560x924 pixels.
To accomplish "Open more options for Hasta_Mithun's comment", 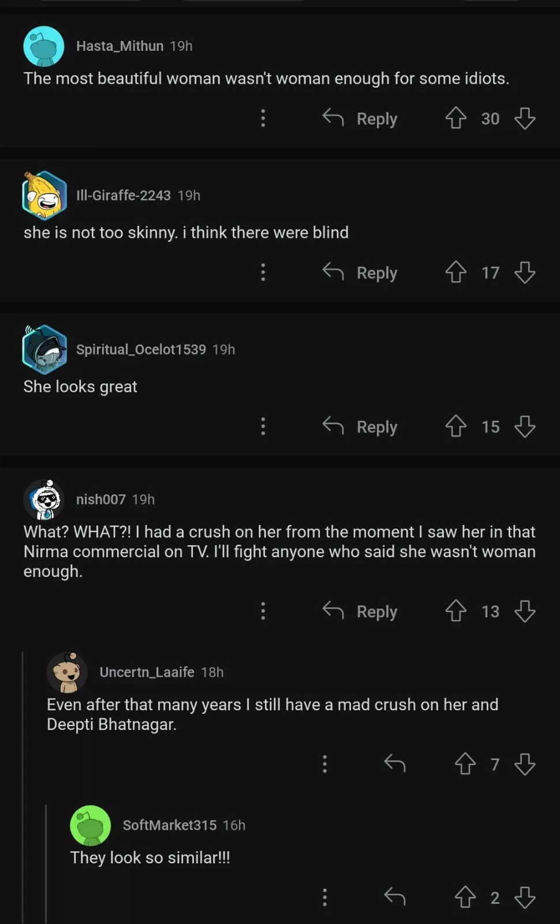I will (x=263, y=118).
